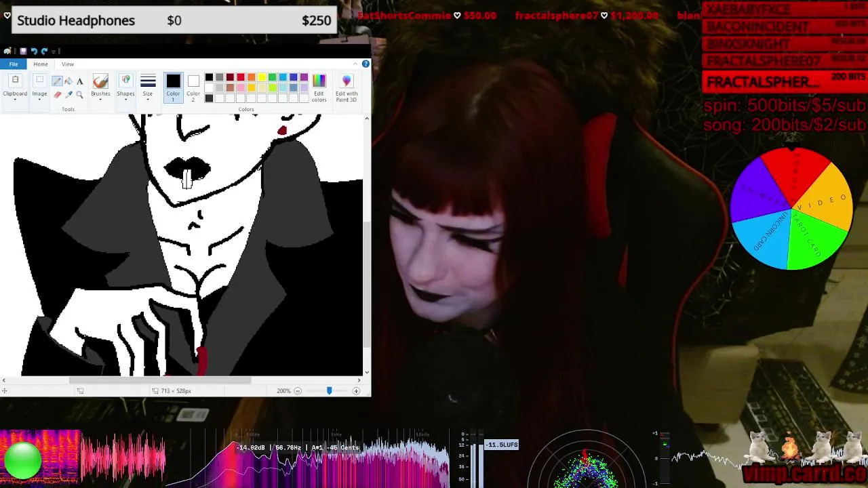The image size is (868, 488).
Task: Click the Paint app icon in title bar
Action: point(7,51)
